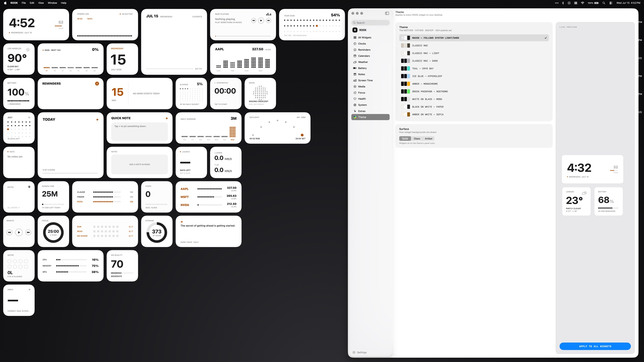This screenshot has height=362, width=644.
Task: Open the Notes sidebar category
Action: 370,74
